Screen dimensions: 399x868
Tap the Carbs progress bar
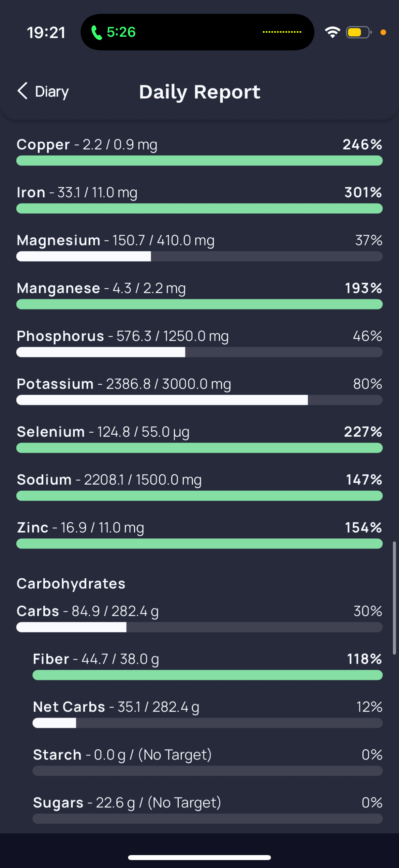coord(199,627)
